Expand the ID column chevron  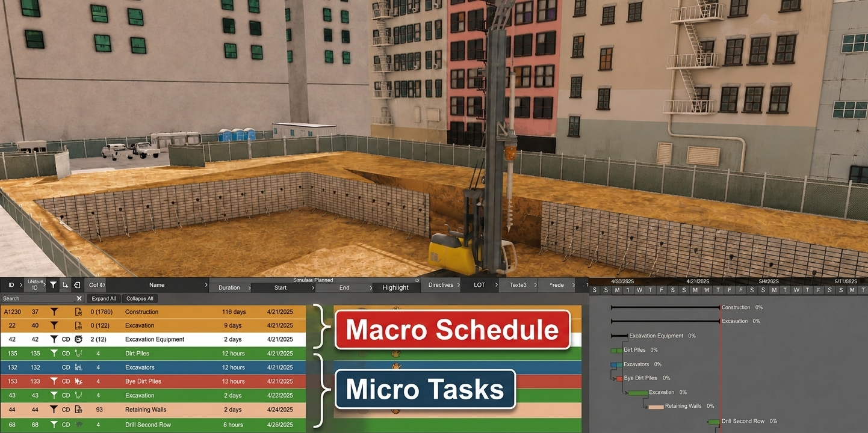click(x=20, y=285)
